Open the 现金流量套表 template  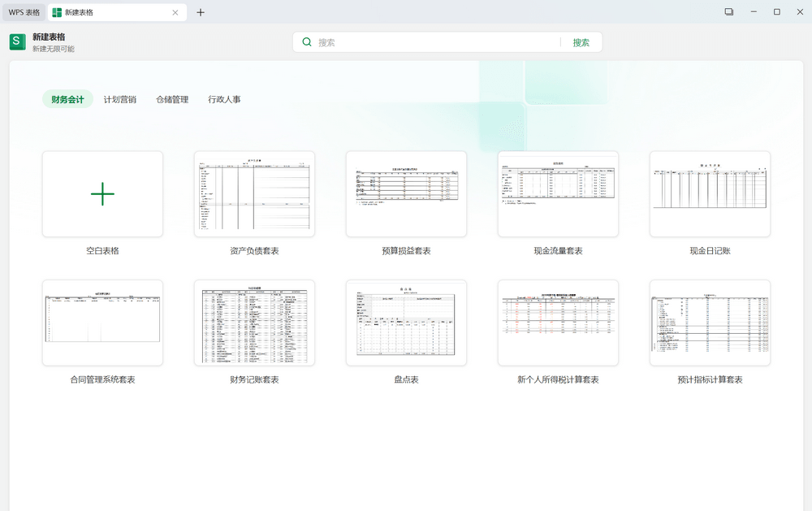(557, 193)
